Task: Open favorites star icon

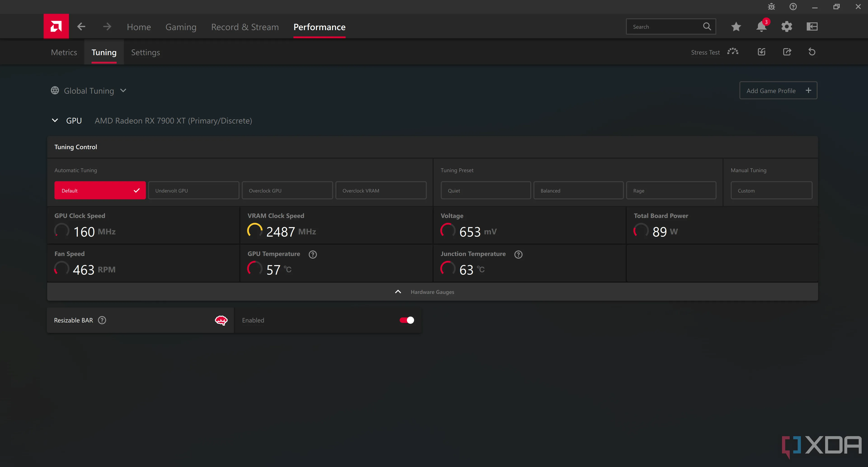Action: [736, 27]
